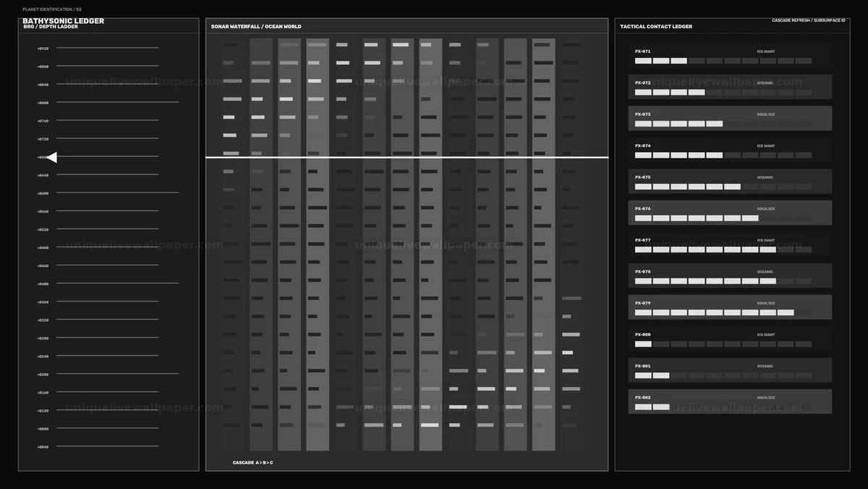Select contact PX-078 label
Screen dimensions: 868x489
[x=642, y=271]
